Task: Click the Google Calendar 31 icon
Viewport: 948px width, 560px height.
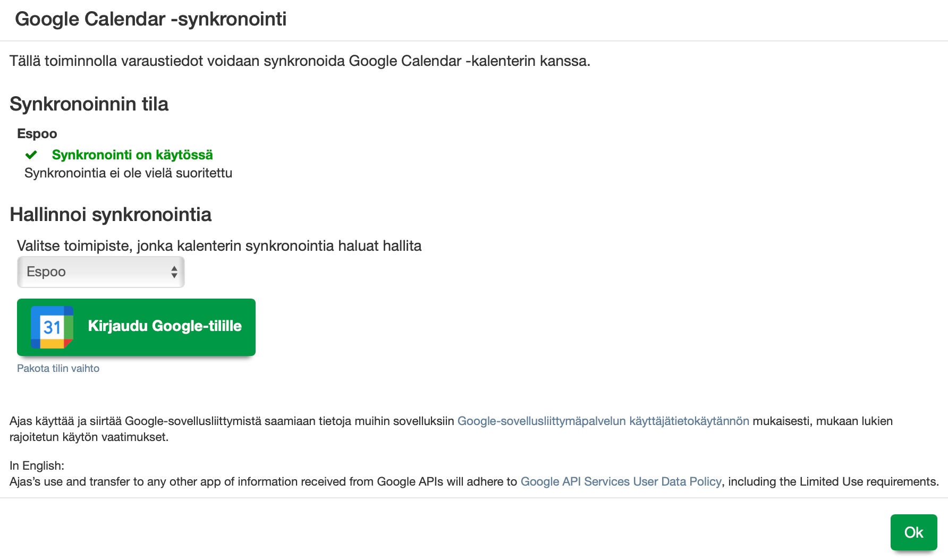Action: coord(52,327)
